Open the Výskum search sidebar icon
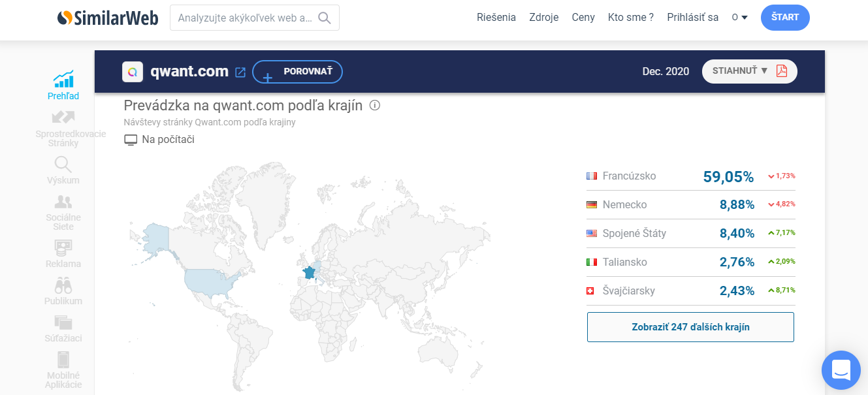The image size is (868, 395). (63, 164)
